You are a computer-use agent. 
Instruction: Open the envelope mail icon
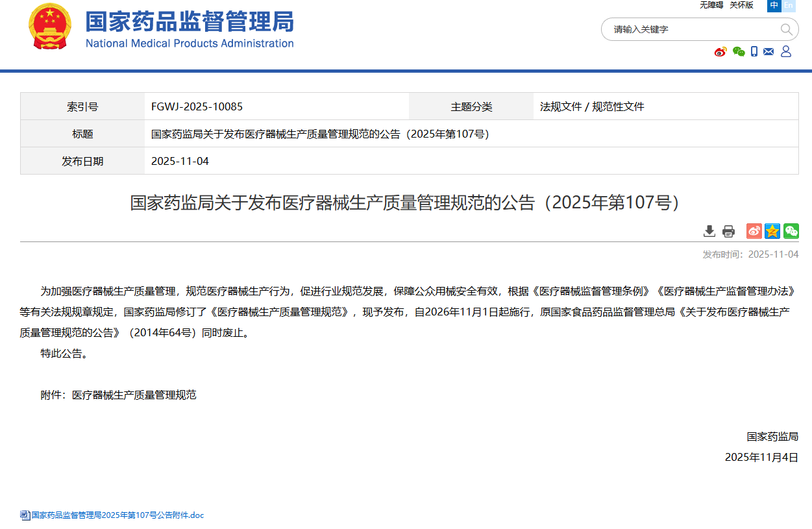(769, 52)
